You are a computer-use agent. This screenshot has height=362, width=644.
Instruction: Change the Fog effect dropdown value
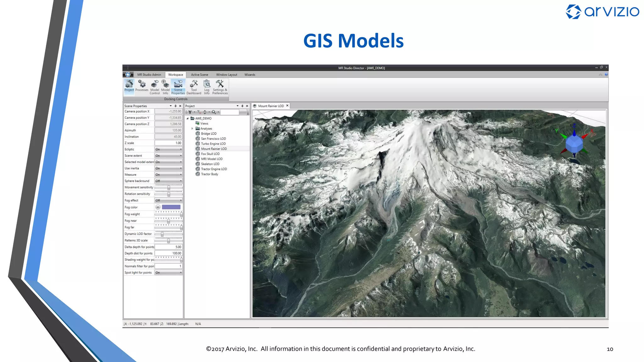[x=169, y=200]
